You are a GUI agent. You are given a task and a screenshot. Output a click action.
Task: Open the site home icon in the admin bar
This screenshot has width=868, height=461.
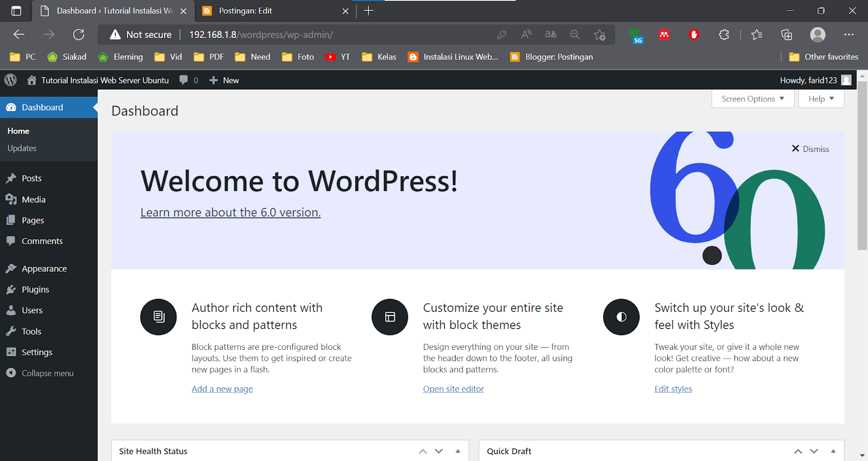(x=32, y=80)
